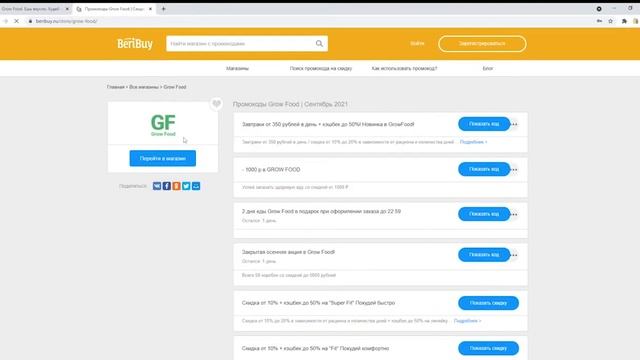The image size is (640, 360).
Task: Click the browser address bar URL
Action: tap(67, 21)
